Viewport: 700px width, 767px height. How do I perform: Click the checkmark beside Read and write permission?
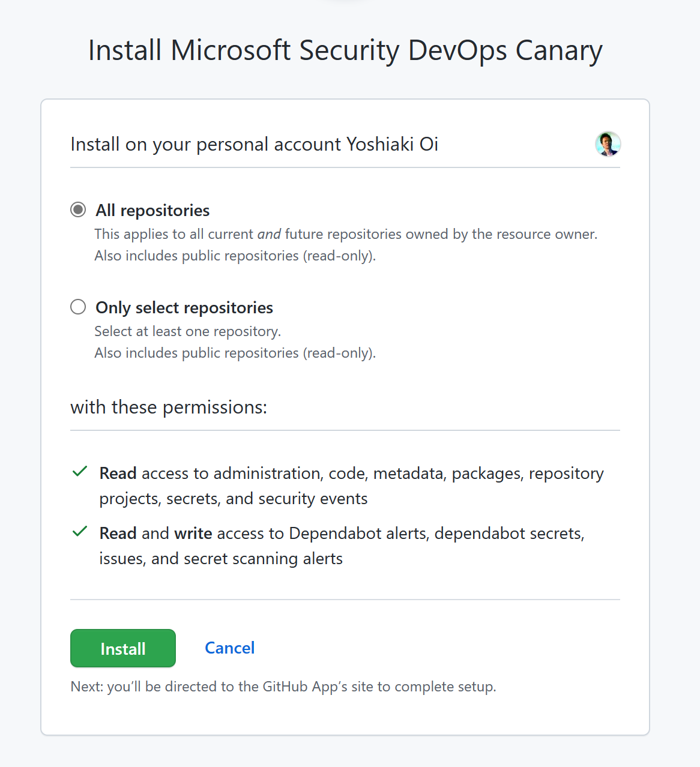pos(79,532)
